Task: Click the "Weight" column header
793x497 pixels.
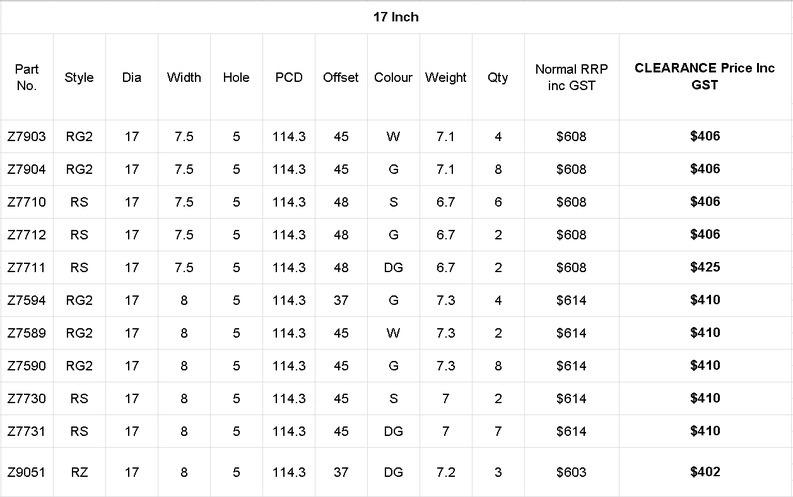Action: pos(445,77)
